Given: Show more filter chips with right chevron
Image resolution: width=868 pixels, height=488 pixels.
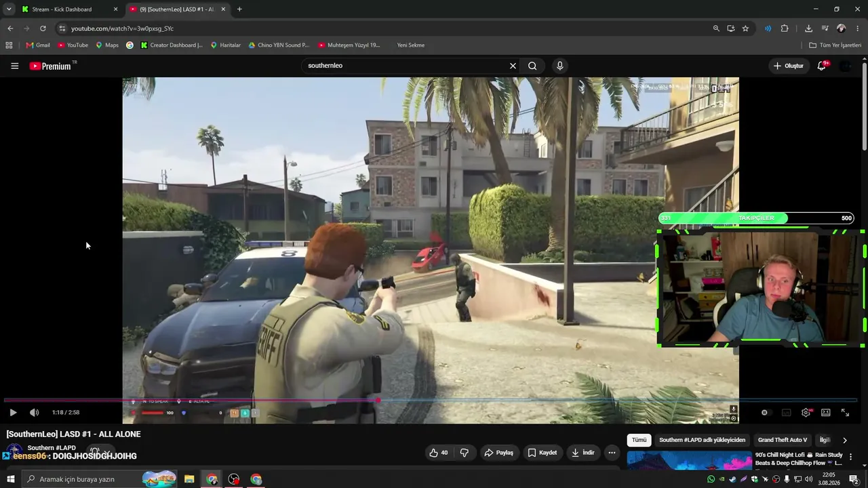Looking at the screenshot, I should coord(844,440).
